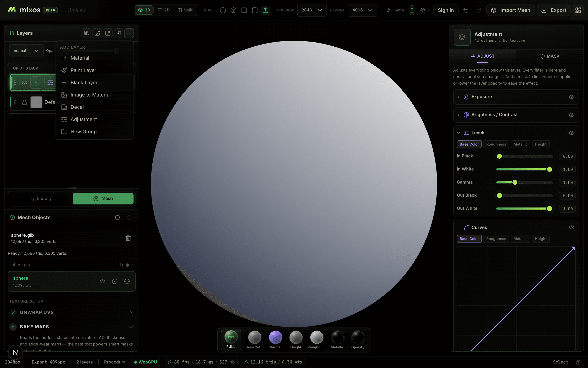Image resolution: width=588 pixels, height=368 pixels.
Task: Open the blend mode normal dropdown
Action: pos(27,51)
